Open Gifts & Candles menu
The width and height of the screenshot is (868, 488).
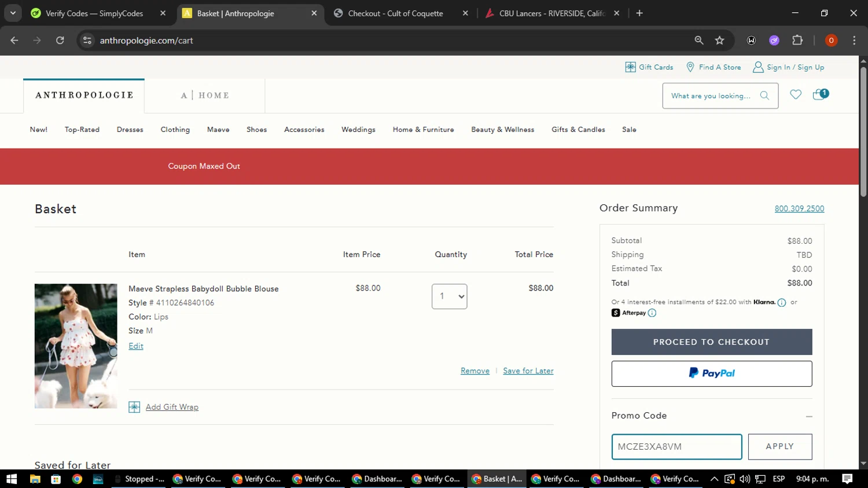click(x=579, y=130)
